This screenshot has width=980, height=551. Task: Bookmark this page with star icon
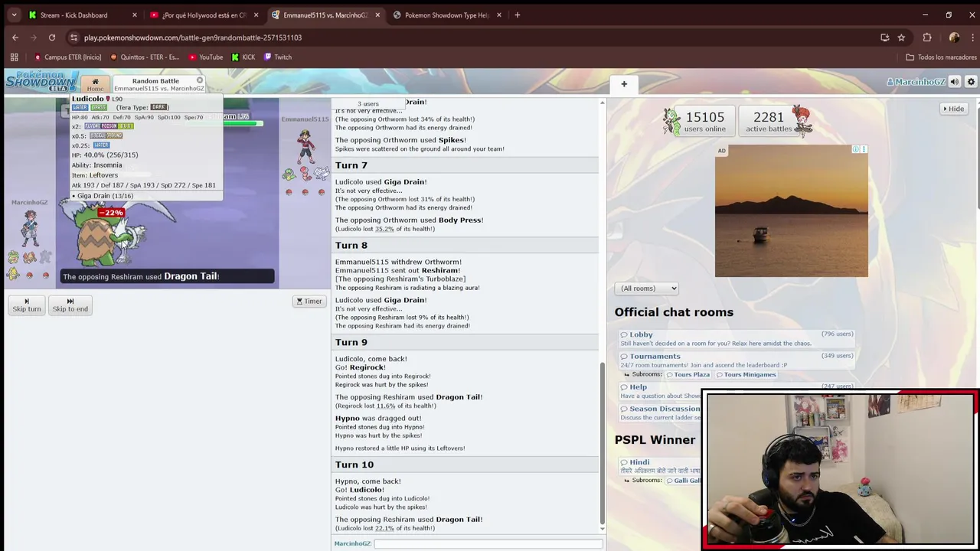(x=901, y=37)
